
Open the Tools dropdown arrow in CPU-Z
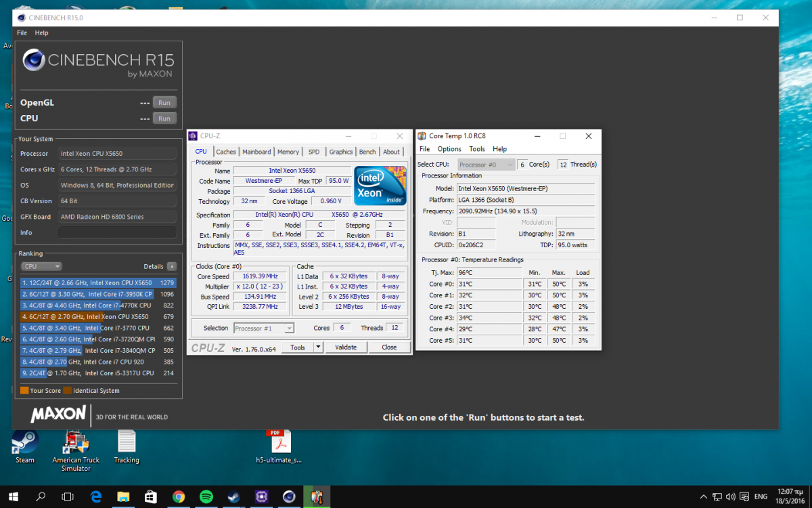tap(318, 347)
